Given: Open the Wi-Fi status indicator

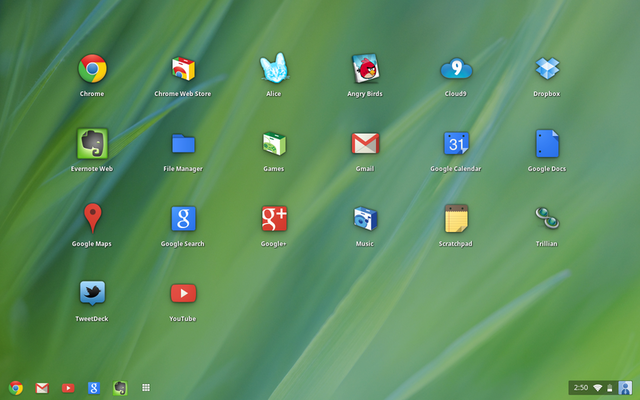Looking at the screenshot, I should pos(598,388).
